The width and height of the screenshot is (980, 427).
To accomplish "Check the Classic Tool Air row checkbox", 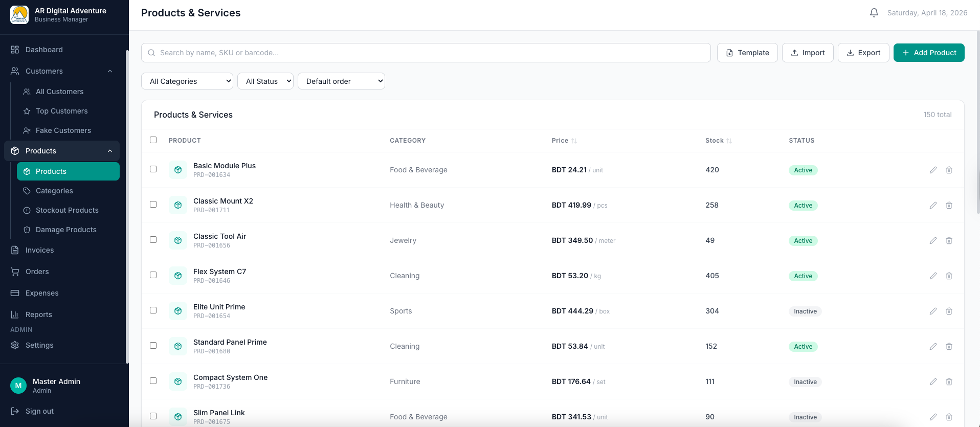I will coord(153,239).
